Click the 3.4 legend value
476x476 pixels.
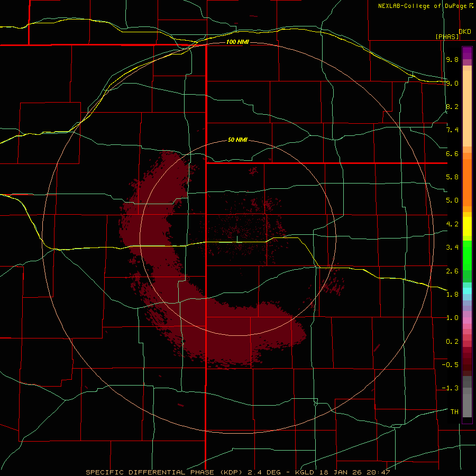[452, 248]
